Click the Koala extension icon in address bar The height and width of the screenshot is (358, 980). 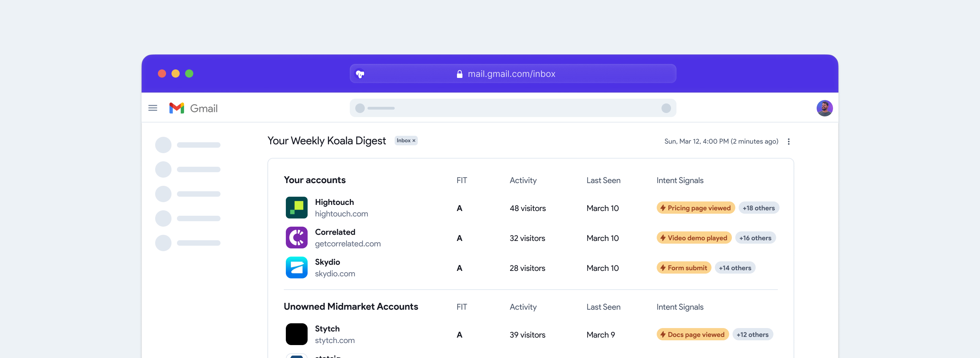[x=360, y=74]
